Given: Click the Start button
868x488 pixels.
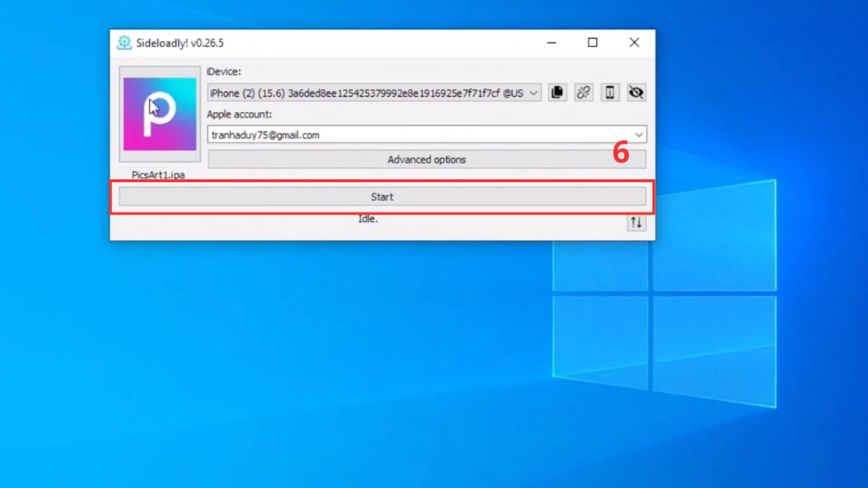Looking at the screenshot, I should click(x=382, y=197).
